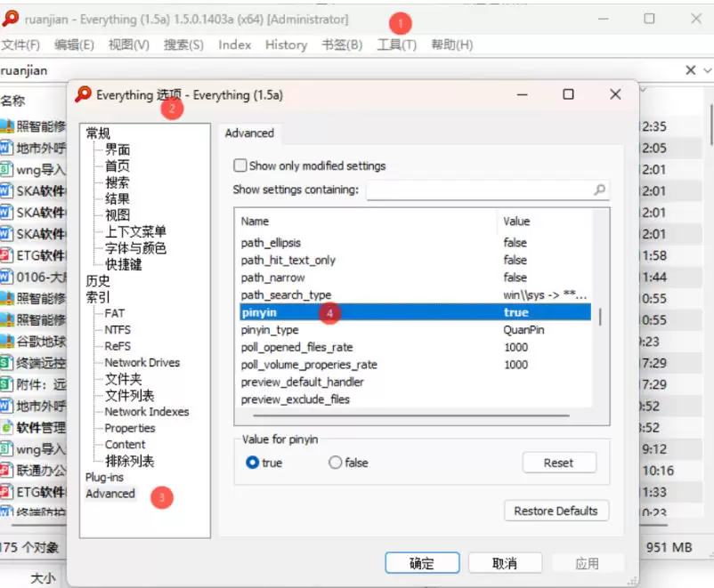Click the Everything magnifier icon in options dialog title
This screenshot has height=588, width=714.
coord(83,94)
